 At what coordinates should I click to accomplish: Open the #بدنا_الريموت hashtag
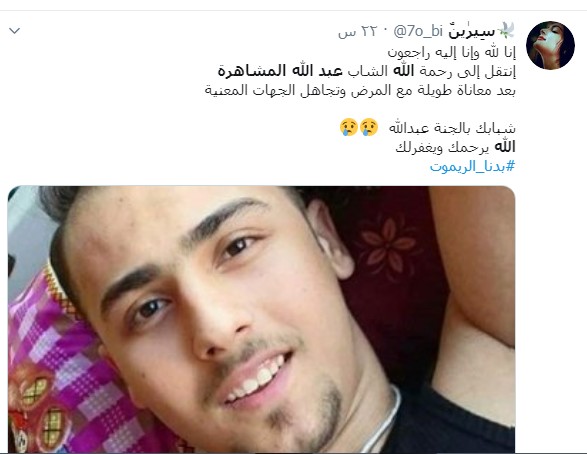coord(472,166)
